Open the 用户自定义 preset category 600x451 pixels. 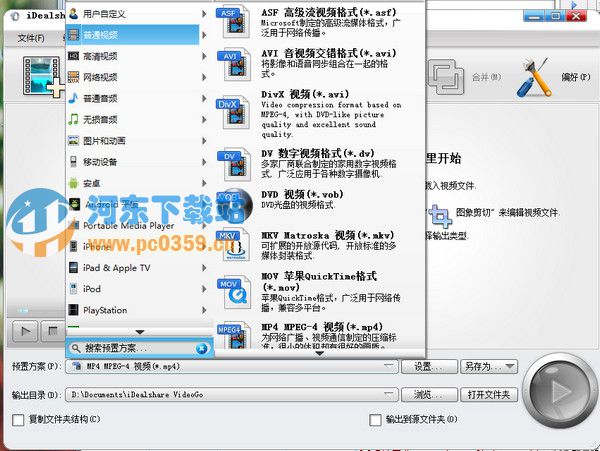[133, 14]
